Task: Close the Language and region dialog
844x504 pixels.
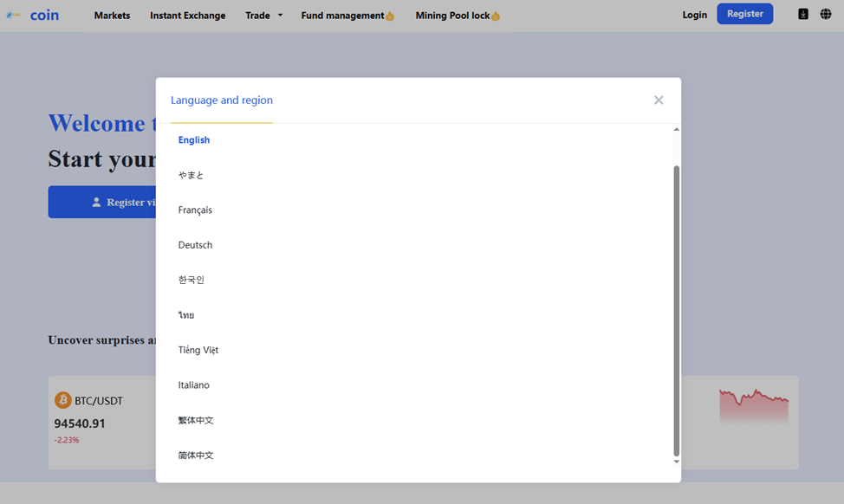Action: coord(659,100)
